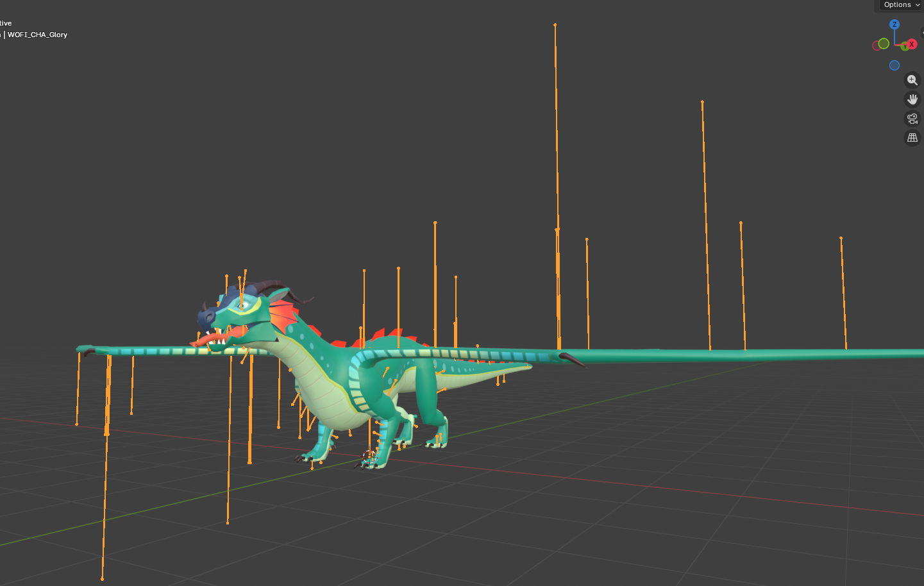The width and height of the screenshot is (924, 586).
Task: Click the hand pan view icon
Action: click(912, 99)
